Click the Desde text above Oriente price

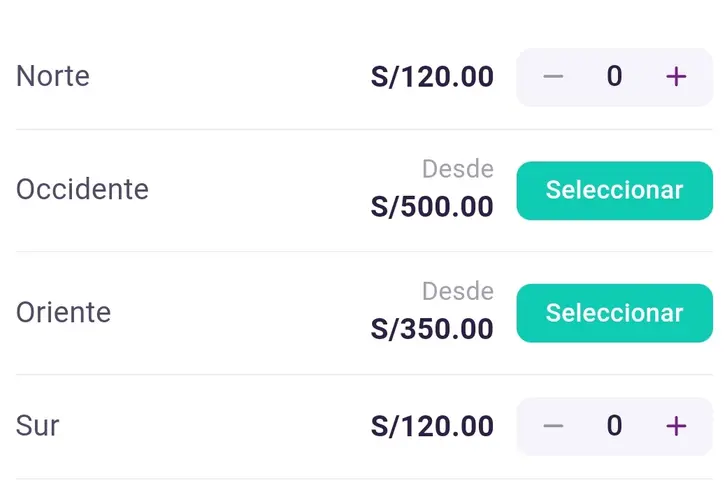point(458,291)
